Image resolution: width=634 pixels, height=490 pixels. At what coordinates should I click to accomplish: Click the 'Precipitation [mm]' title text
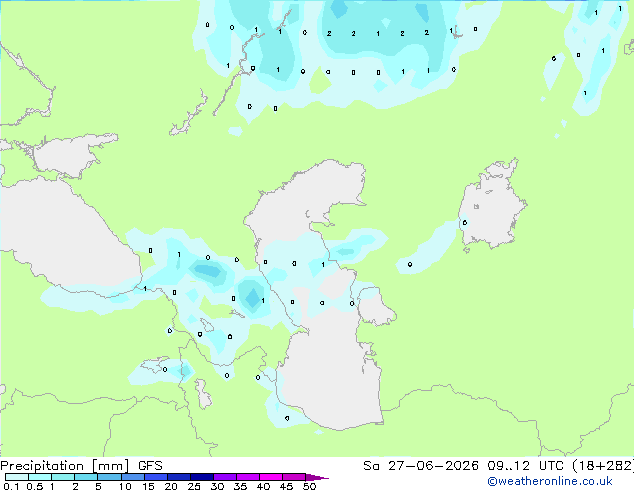point(65,466)
